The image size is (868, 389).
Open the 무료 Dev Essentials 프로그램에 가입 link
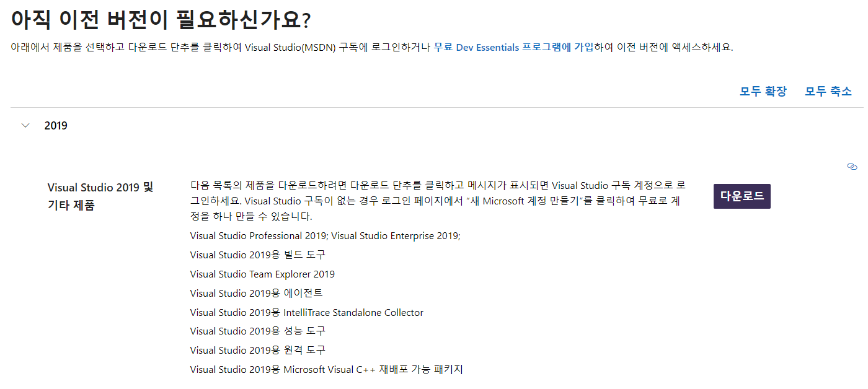pos(513,48)
